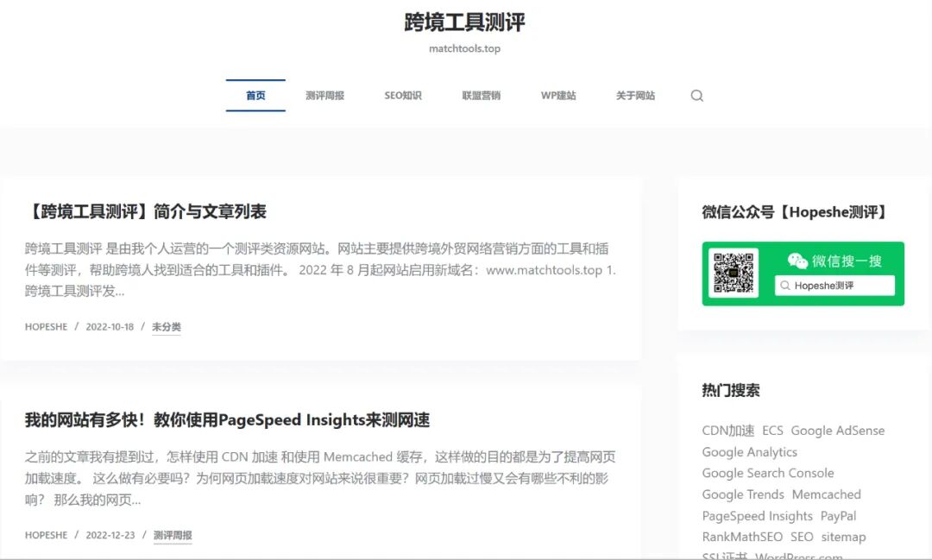Click the 测评周报 category under second post

point(172,535)
